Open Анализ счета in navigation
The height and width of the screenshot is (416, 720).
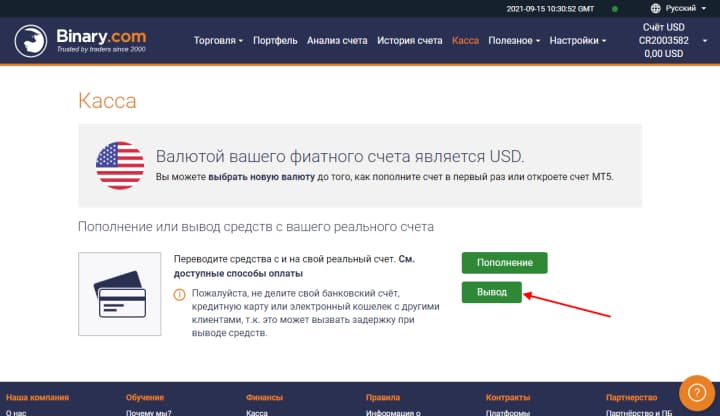tap(337, 40)
